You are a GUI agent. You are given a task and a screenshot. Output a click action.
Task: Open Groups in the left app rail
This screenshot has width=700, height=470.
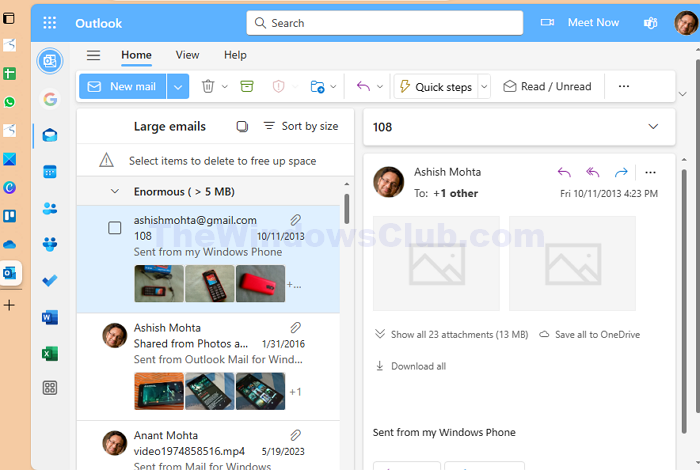click(x=50, y=244)
